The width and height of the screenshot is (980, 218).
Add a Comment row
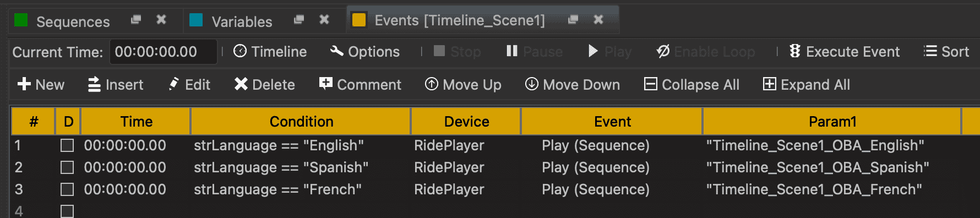pos(360,84)
